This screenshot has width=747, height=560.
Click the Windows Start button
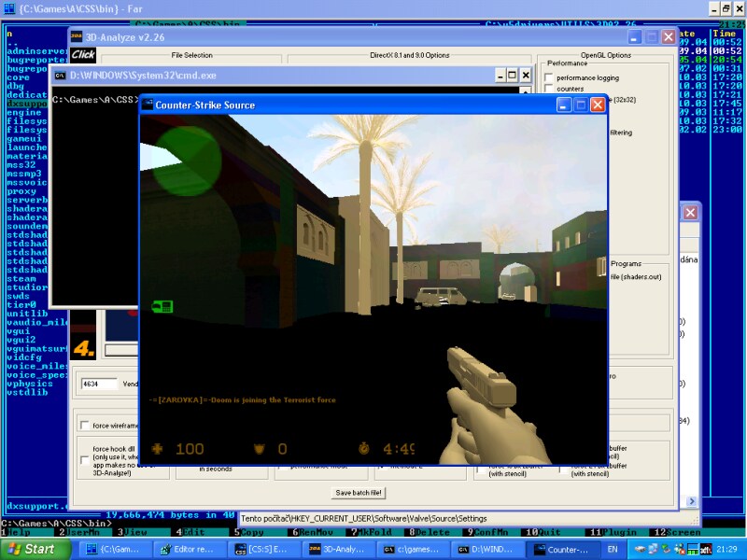pyautogui.click(x=35, y=550)
